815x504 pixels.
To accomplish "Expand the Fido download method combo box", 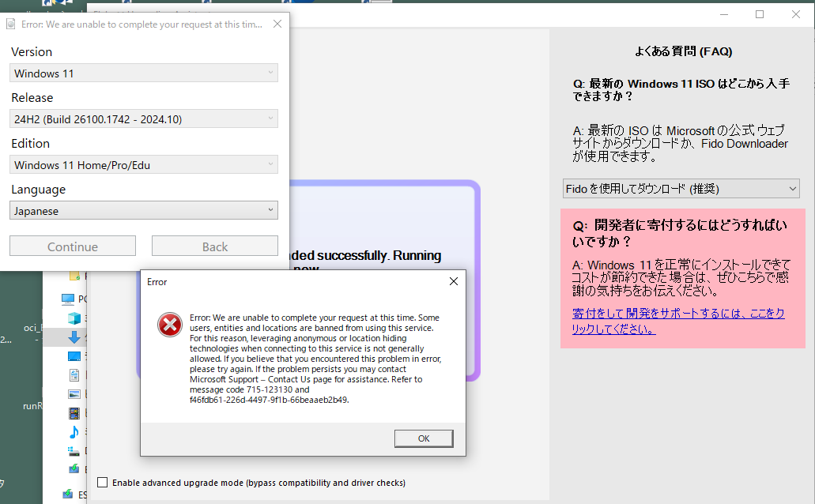I will pyautogui.click(x=681, y=189).
